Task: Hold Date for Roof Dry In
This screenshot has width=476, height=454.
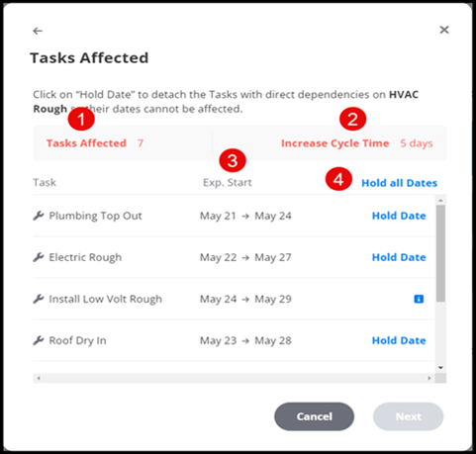Action: point(399,340)
